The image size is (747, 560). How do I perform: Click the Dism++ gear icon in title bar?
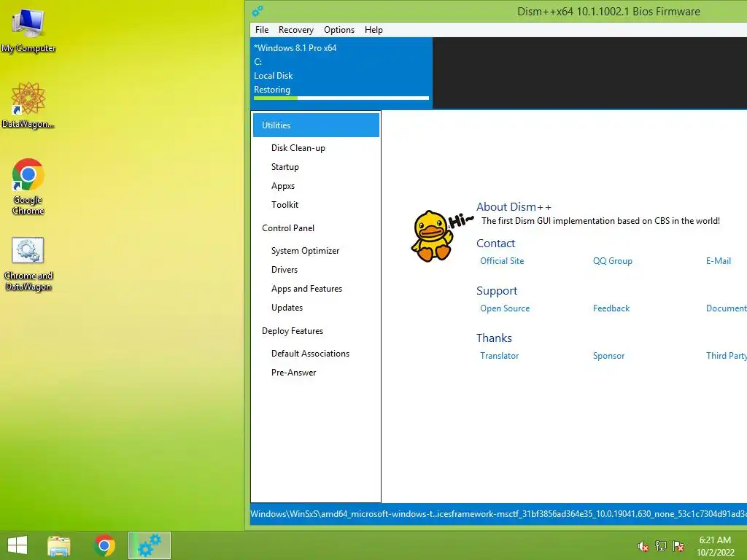(x=258, y=11)
